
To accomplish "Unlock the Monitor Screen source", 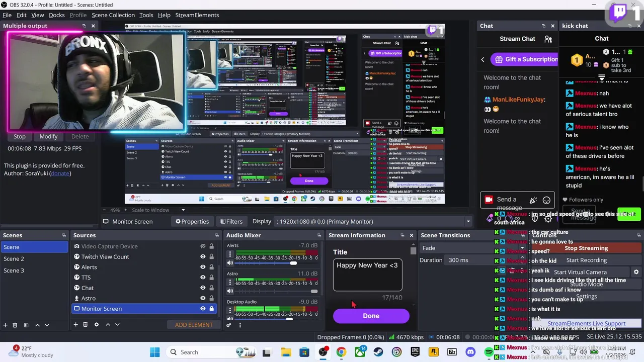I will click(x=212, y=309).
